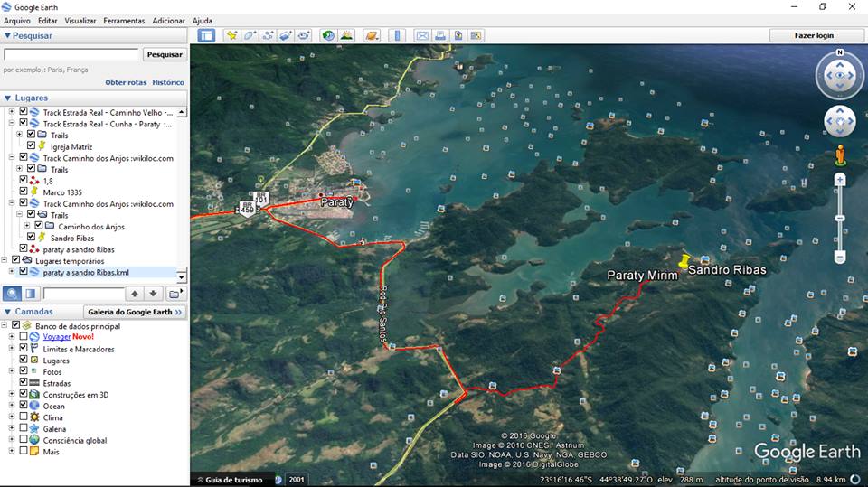Open Galeria do Google Earth button
The height and width of the screenshot is (487, 868).
tap(135, 312)
